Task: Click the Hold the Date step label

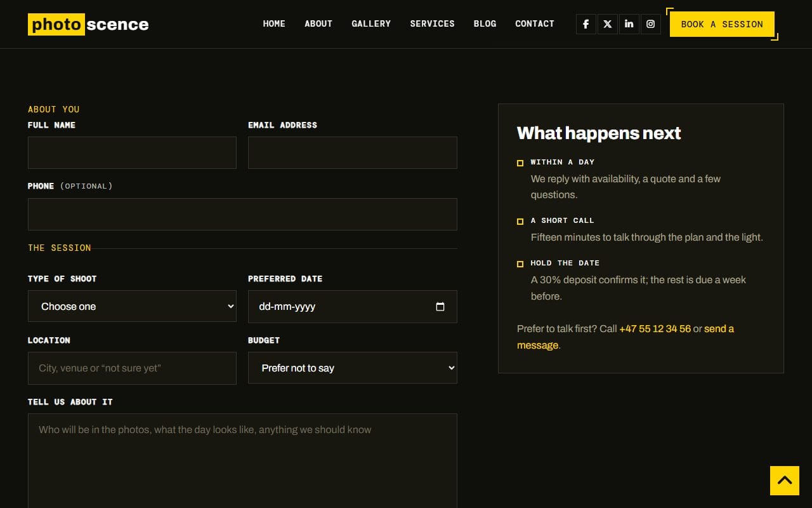Action: point(565,263)
